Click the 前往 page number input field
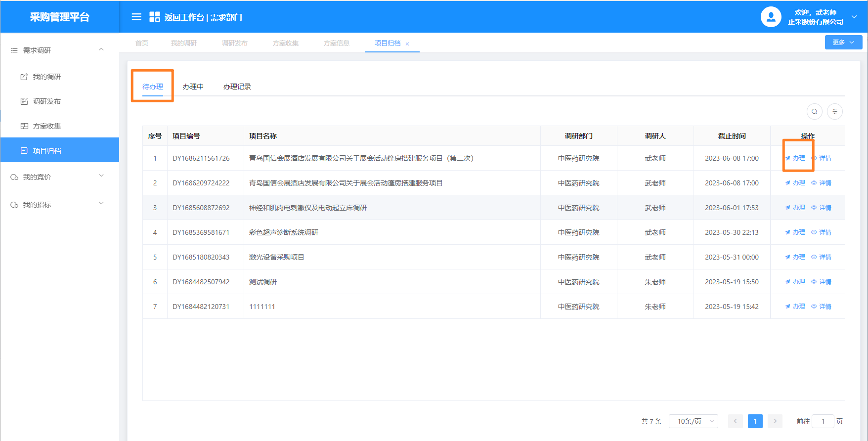868x441 pixels. (823, 421)
